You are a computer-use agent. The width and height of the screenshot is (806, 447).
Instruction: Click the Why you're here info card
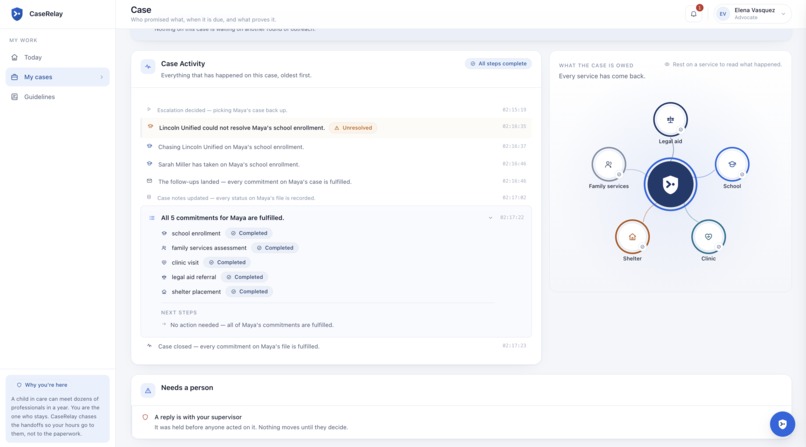[58, 409]
